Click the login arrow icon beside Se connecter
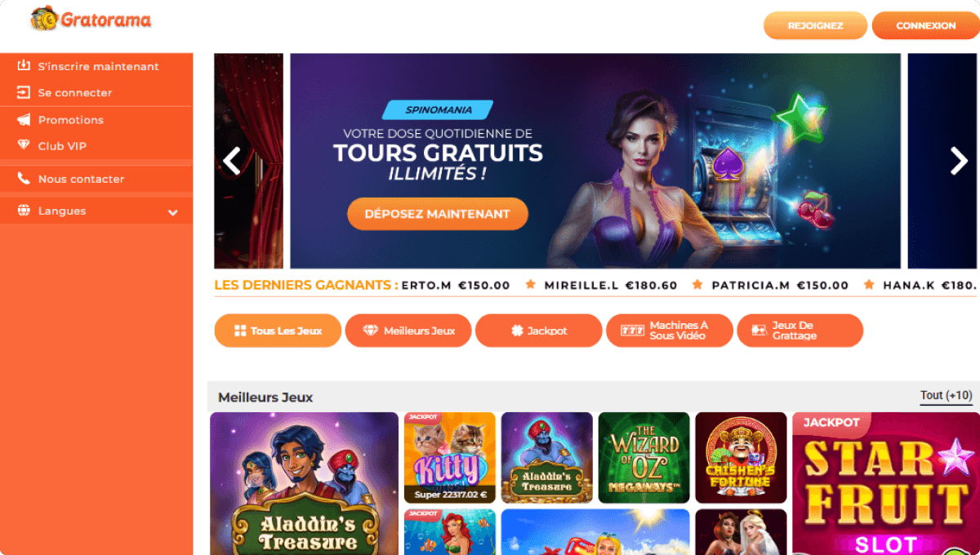Viewport: 980px width, 555px height. click(24, 92)
